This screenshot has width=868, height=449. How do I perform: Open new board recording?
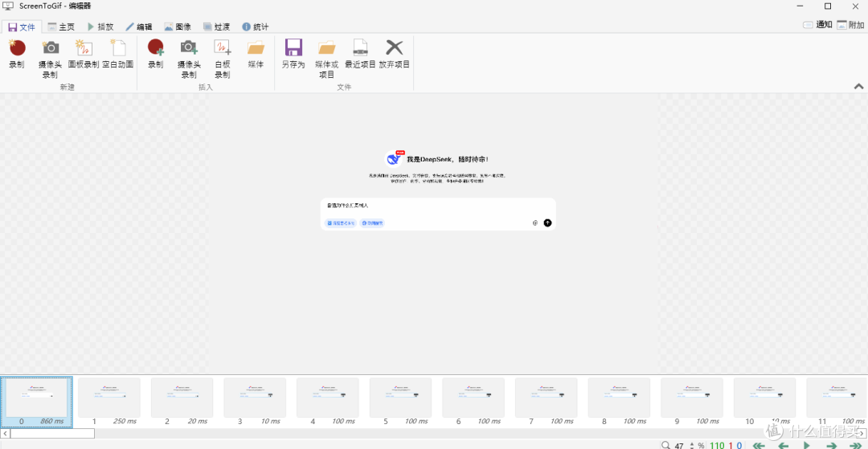click(x=83, y=54)
